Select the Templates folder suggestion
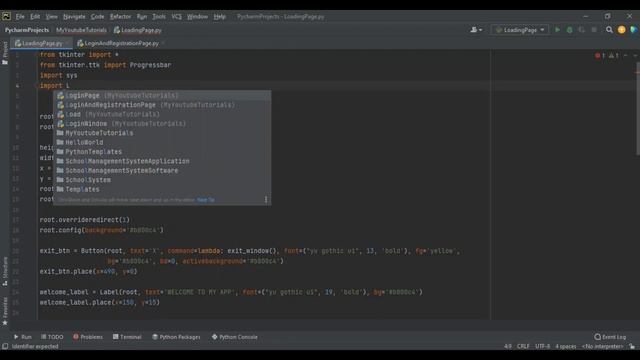 click(162, 189)
